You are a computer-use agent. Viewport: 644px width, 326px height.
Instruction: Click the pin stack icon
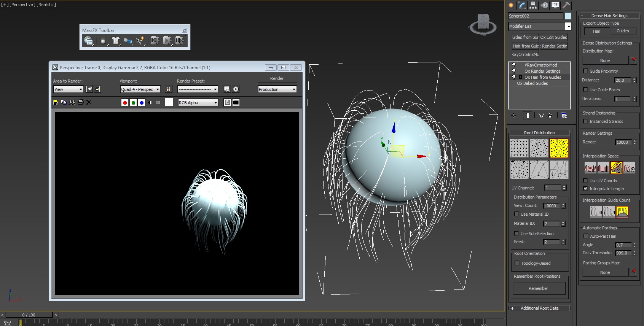click(514, 116)
